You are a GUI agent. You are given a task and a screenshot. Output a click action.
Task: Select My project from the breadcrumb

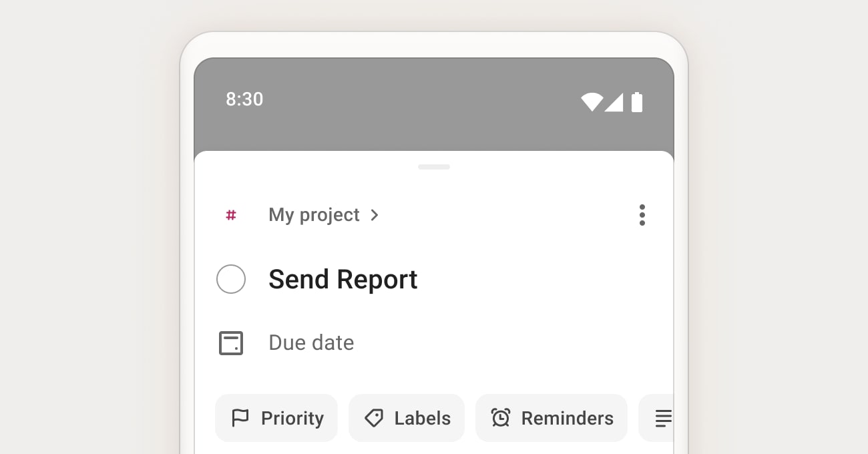[314, 215]
